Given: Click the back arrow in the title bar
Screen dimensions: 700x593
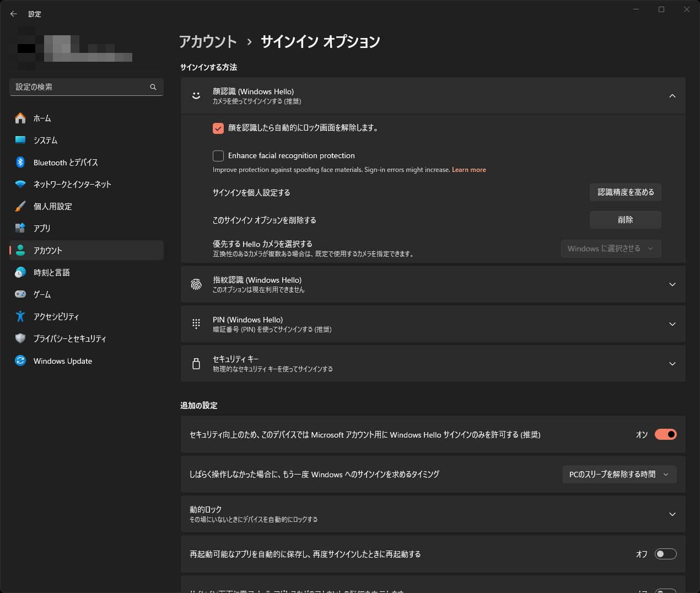Looking at the screenshot, I should 14,14.
